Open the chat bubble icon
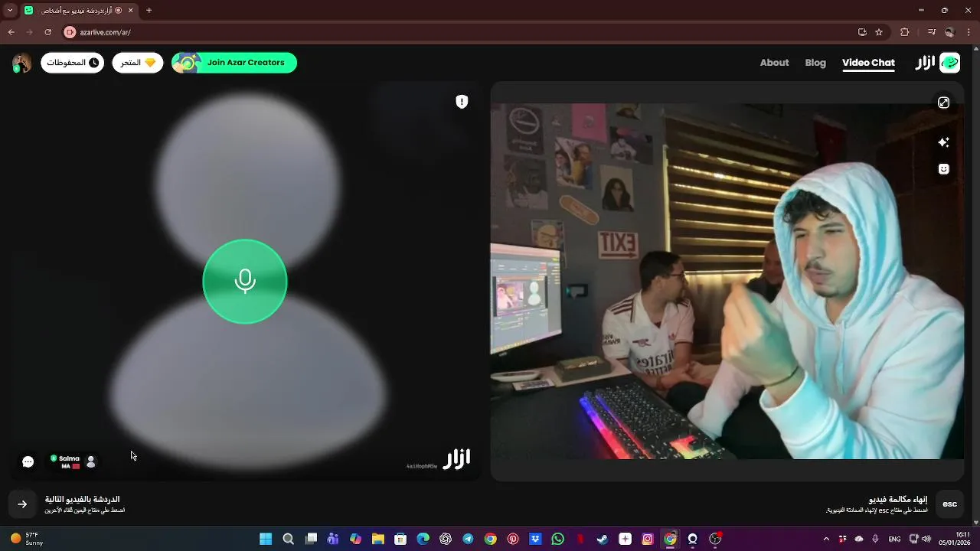The image size is (980, 551). tap(28, 462)
